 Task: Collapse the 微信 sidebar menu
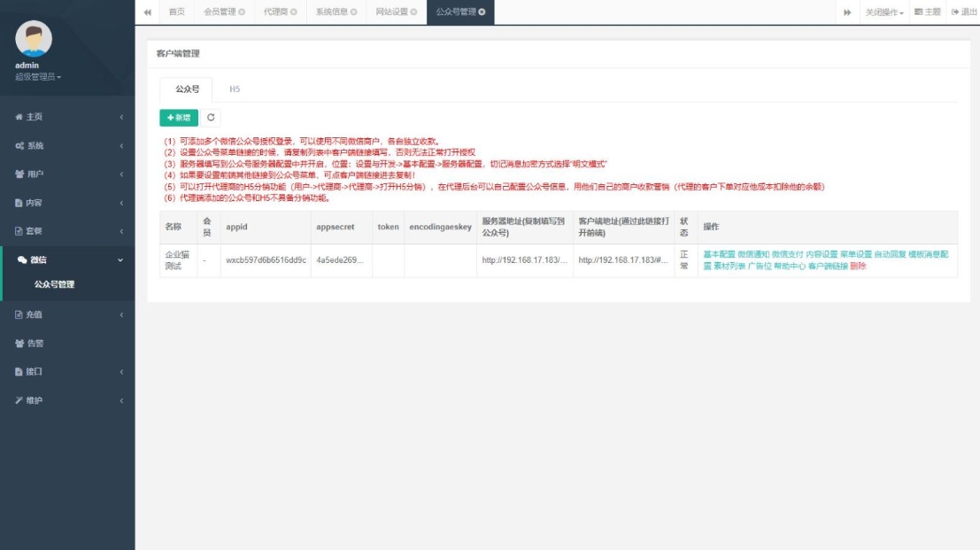(67, 260)
